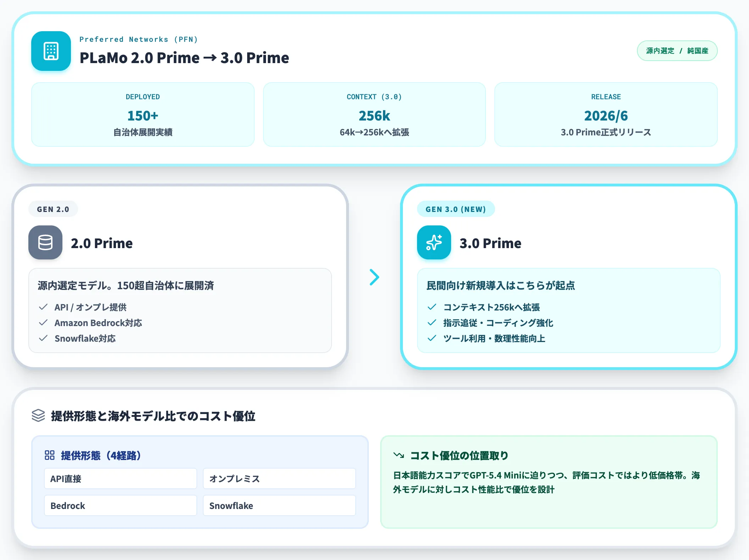This screenshot has height=560, width=749.
Task: Click the Amazon Bedrock対応 list item text
Action: pyautogui.click(x=98, y=323)
